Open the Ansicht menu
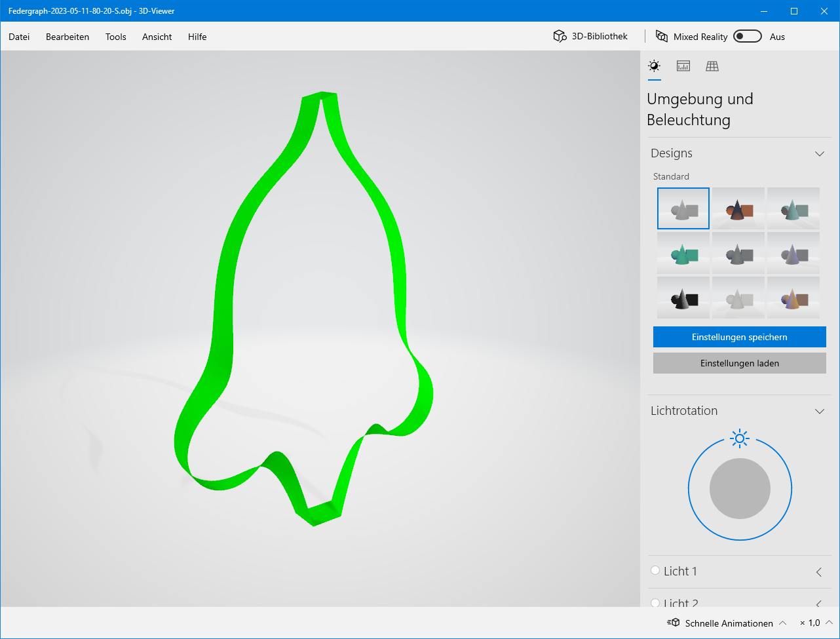 (x=157, y=37)
